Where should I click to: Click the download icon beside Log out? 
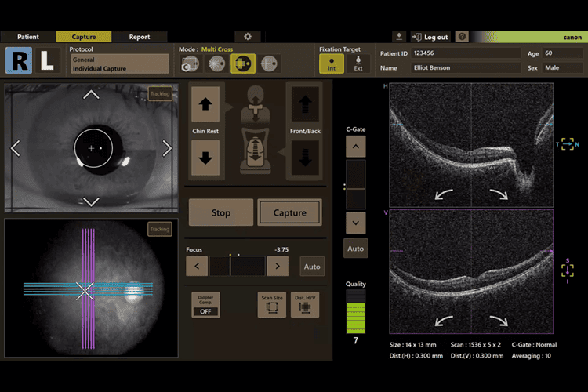[399, 37]
